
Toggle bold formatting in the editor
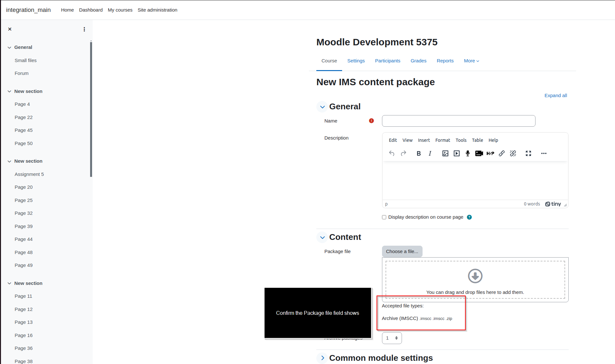click(419, 153)
